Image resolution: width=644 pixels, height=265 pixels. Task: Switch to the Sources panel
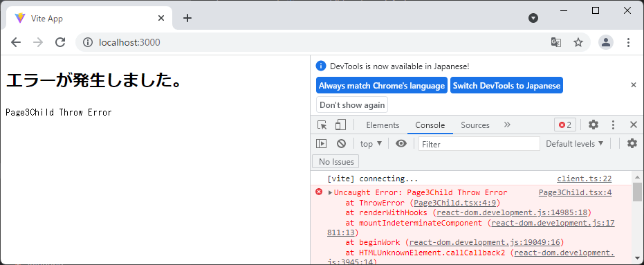475,125
